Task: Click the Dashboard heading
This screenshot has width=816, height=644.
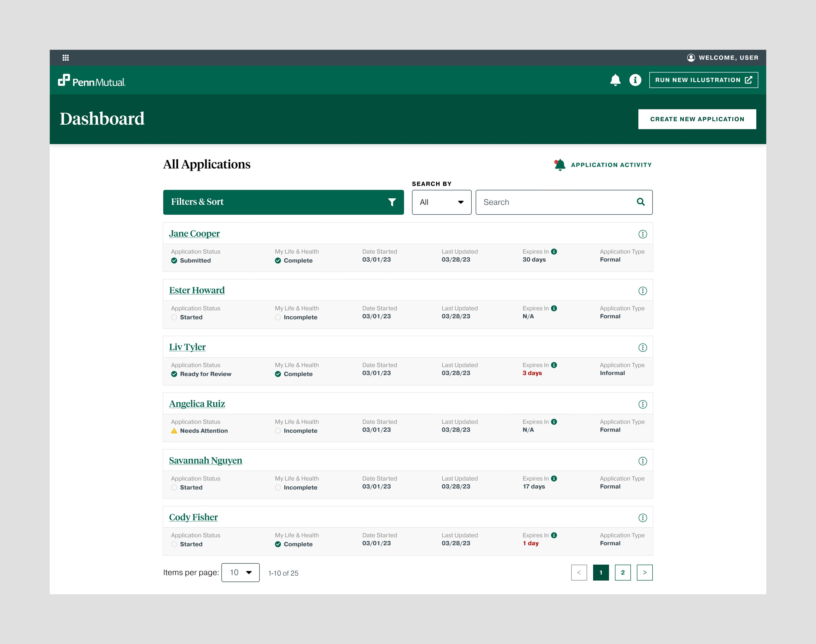Action: pos(102,119)
